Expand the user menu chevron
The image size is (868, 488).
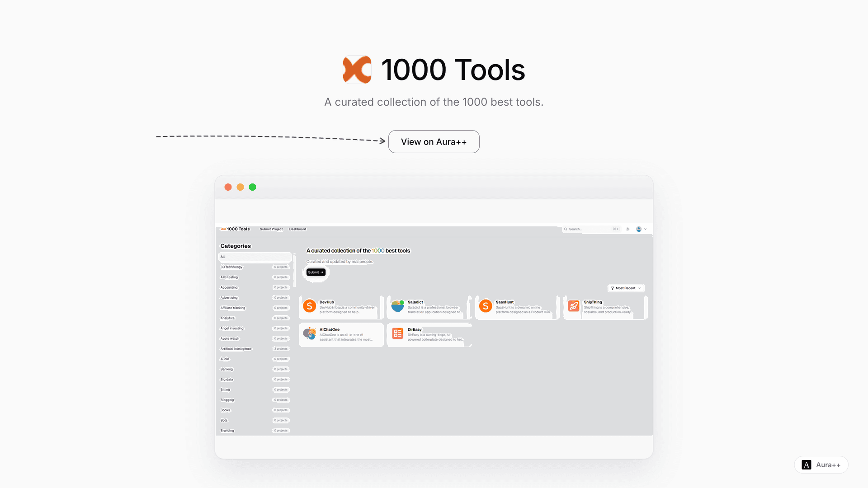point(645,229)
